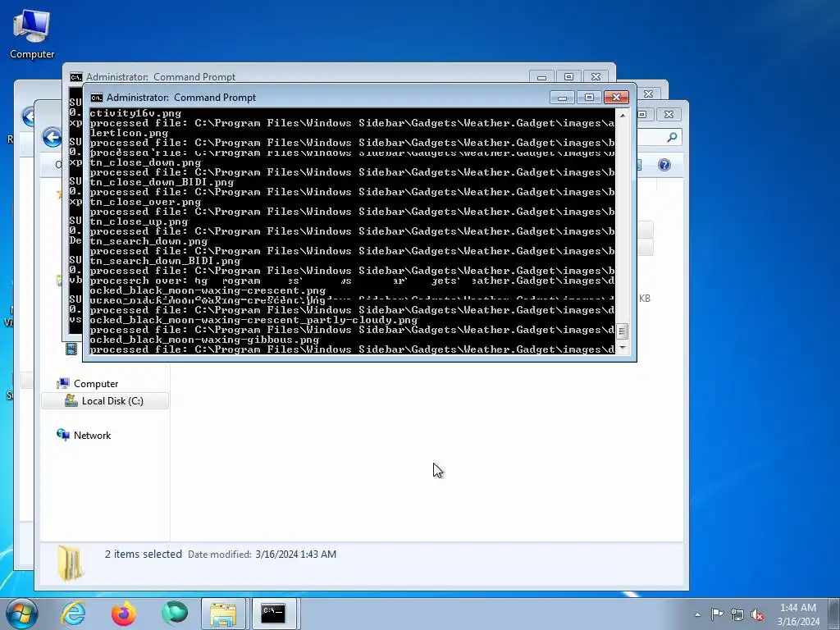The width and height of the screenshot is (840, 630).
Task: Click the video library icon in sidebar
Action: pos(71,349)
